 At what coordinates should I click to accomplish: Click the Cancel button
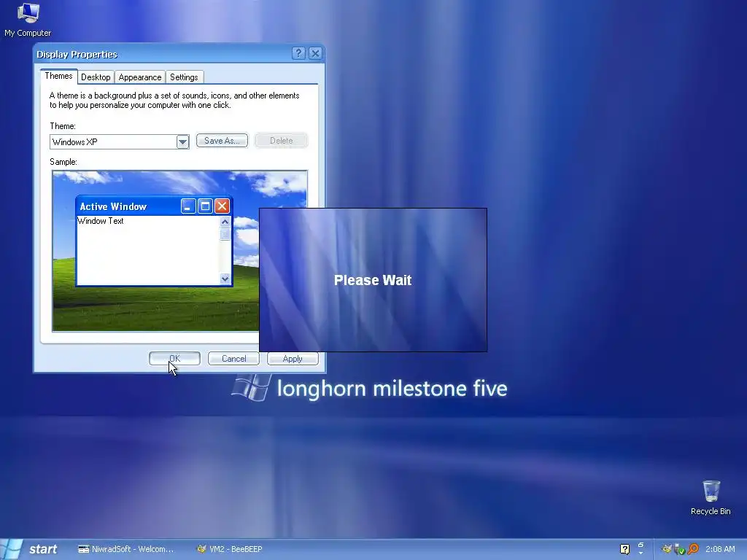(x=233, y=359)
